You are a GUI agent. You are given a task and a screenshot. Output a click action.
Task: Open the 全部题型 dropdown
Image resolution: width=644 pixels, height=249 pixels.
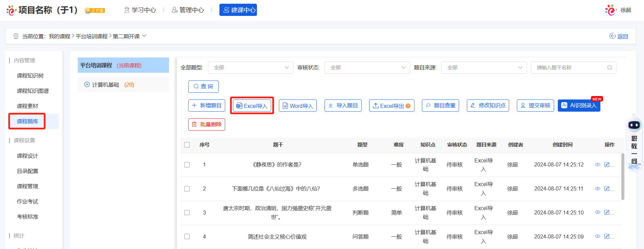point(250,68)
